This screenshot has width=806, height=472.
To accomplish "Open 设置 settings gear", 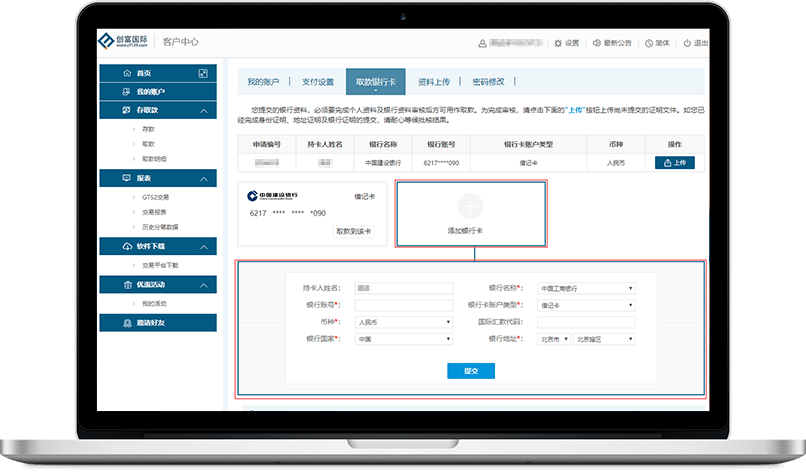I will (558, 43).
